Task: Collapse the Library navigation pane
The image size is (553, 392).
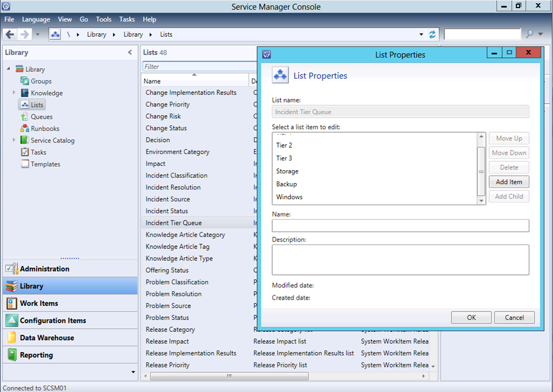Action: (130, 52)
